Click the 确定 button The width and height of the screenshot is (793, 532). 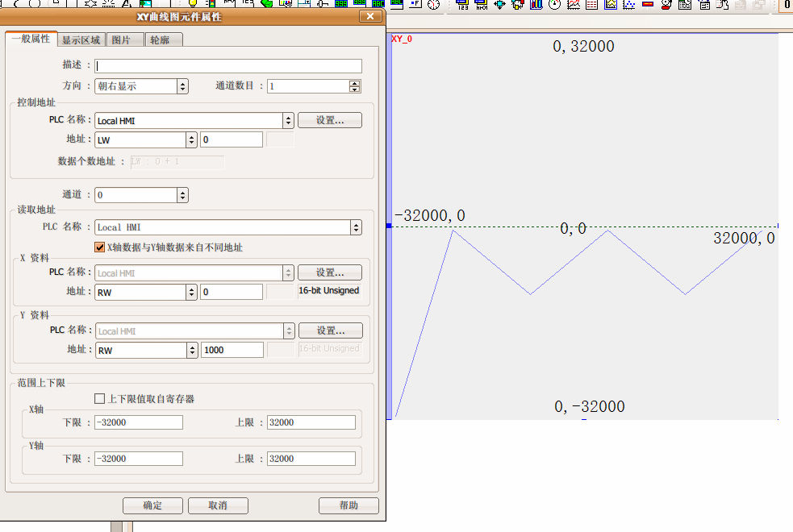click(152, 505)
